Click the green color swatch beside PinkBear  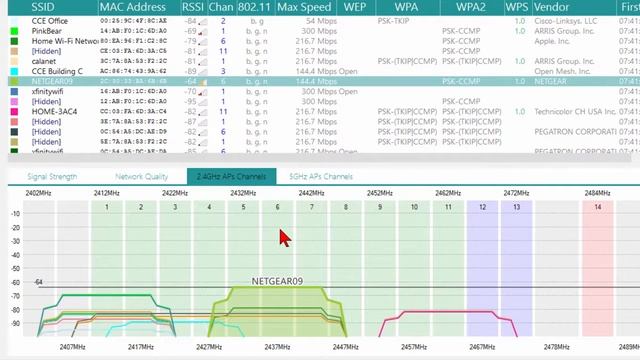click(14, 31)
